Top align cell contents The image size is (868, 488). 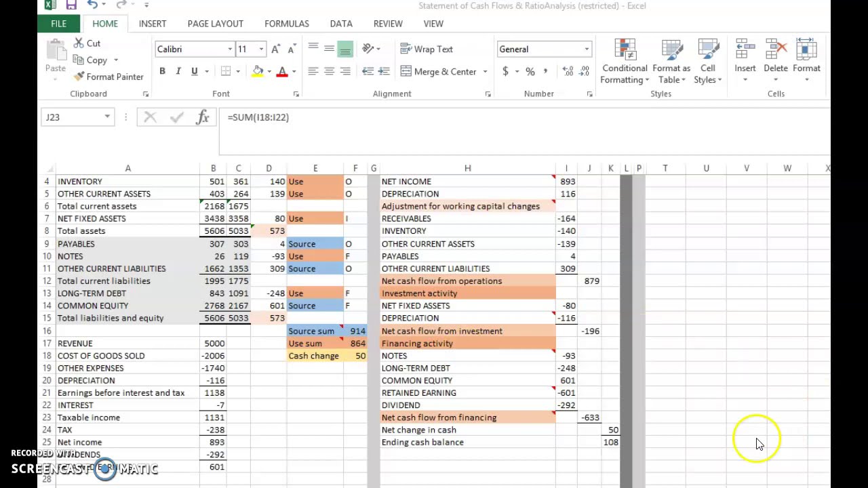313,49
